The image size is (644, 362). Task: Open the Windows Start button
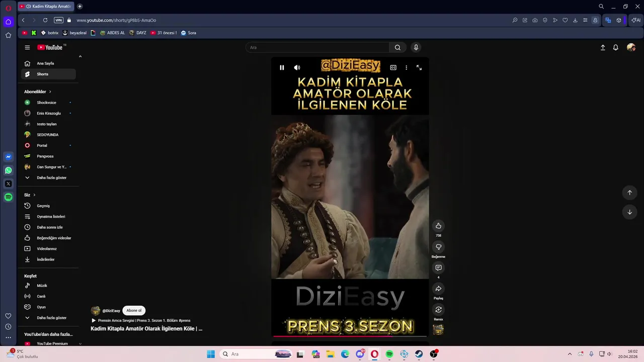[x=211, y=354]
